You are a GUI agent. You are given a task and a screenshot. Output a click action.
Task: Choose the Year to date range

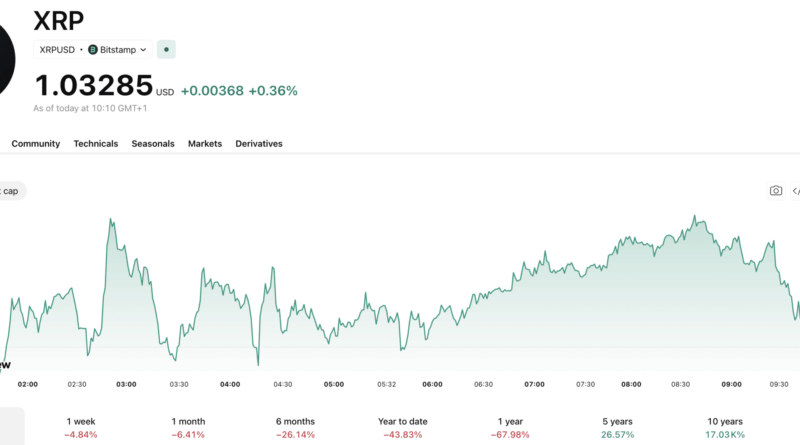[x=403, y=428]
